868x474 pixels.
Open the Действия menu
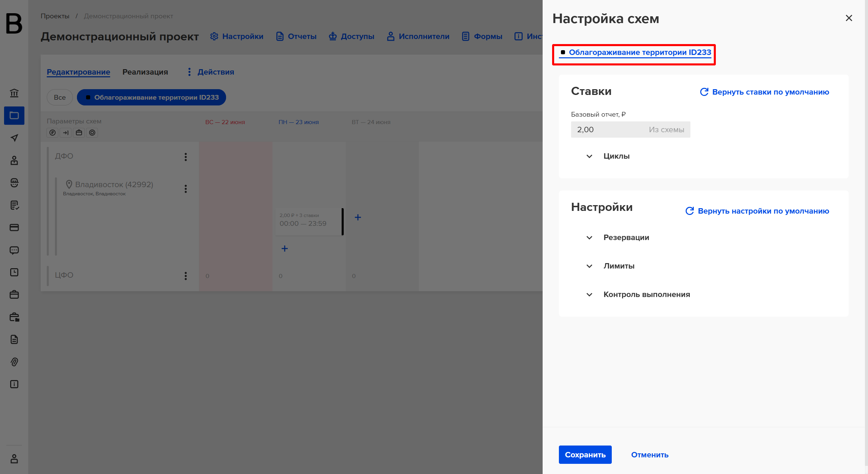(211, 72)
